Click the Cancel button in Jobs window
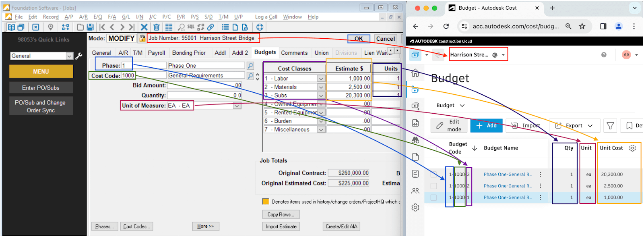 pyautogui.click(x=385, y=39)
